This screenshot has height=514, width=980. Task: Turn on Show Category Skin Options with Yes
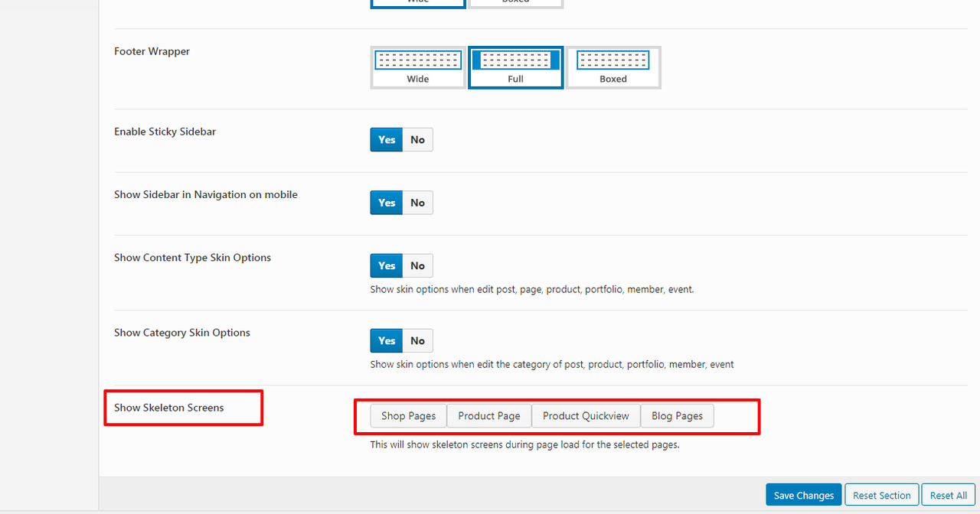coord(387,340)
